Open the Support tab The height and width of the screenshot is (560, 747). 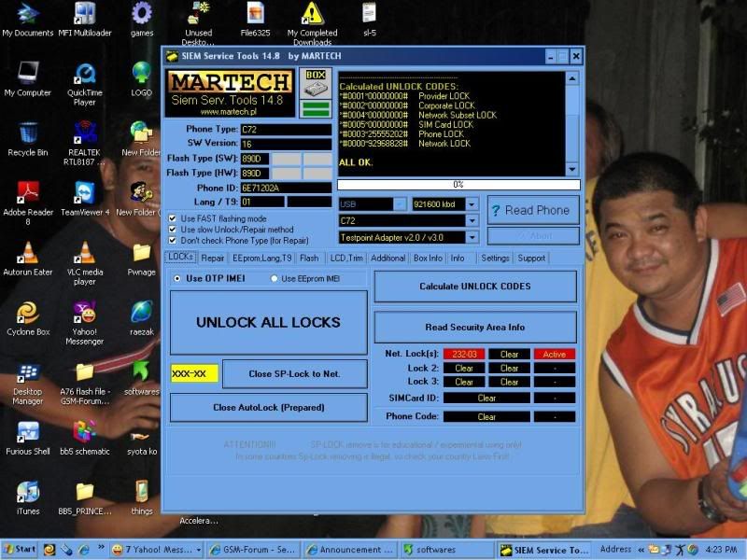pos(531,259)
